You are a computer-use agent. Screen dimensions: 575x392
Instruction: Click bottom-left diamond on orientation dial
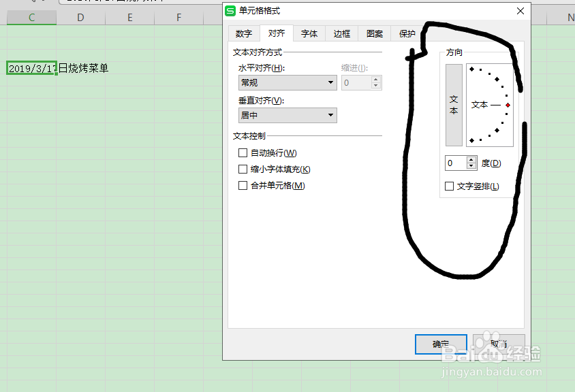coord(471,140)
